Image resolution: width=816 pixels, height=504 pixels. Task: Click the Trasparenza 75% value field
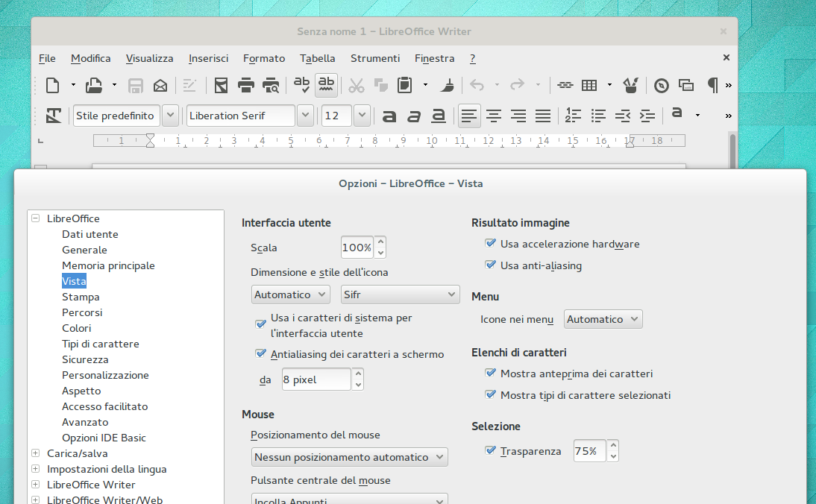pyautogui.click(x=589, y=451)
